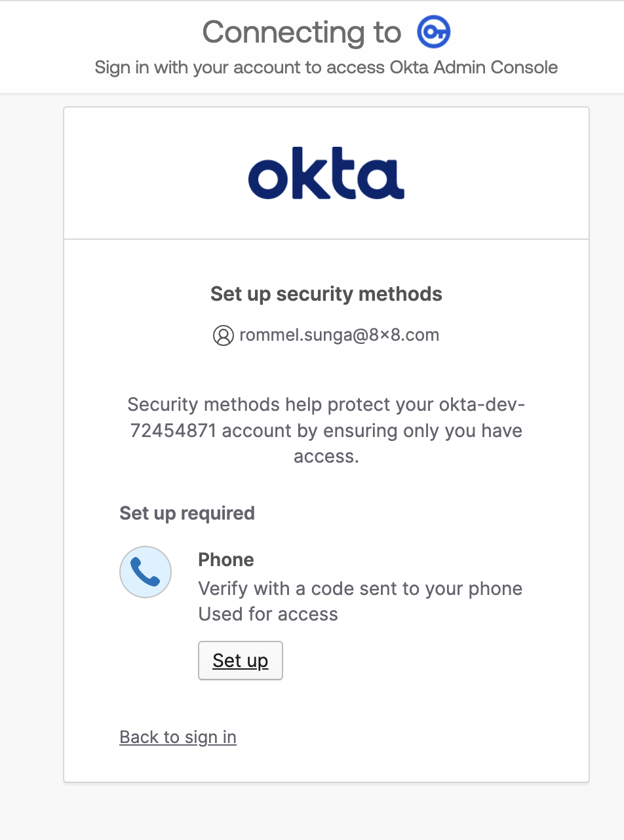The height and width of the screenshot is (840, 624).
Task: Click the "Used for access" text
Action: point(268,614)
